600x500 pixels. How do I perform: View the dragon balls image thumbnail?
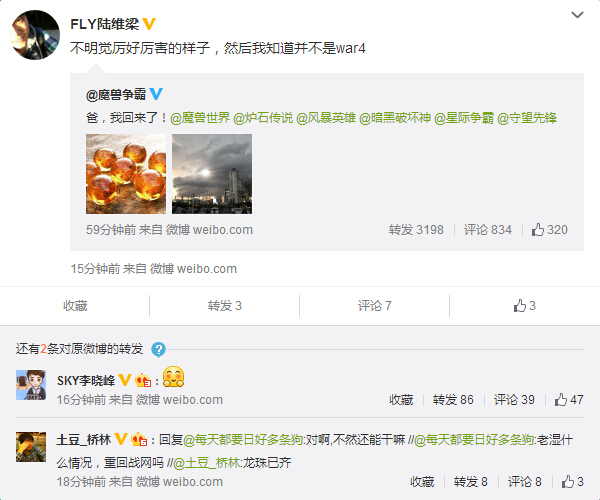(126, 174)
